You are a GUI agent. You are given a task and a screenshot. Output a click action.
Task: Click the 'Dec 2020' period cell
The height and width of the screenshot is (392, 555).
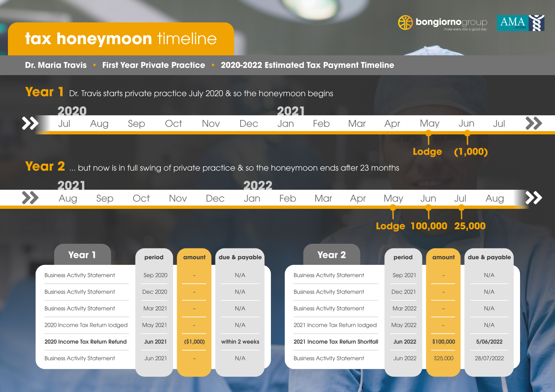click(x=155, y=292)
